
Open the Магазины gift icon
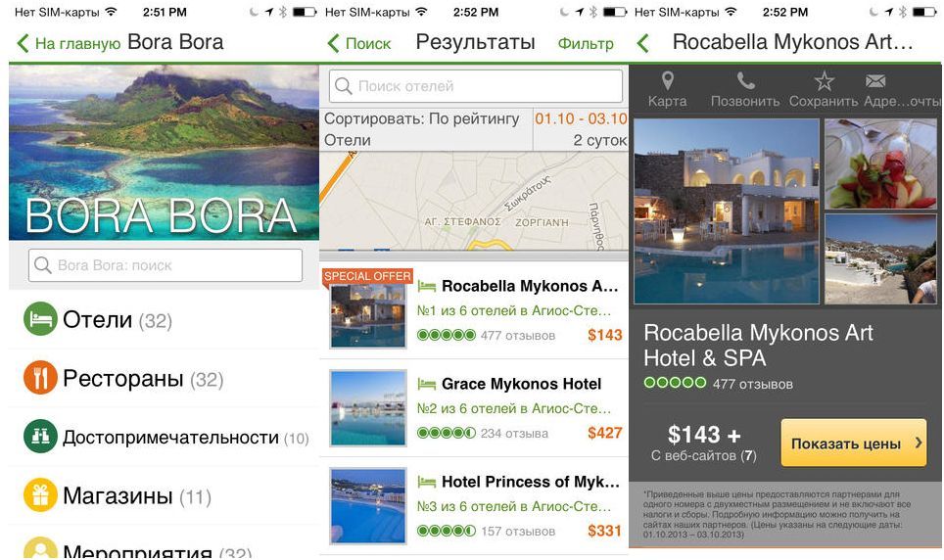40,494
